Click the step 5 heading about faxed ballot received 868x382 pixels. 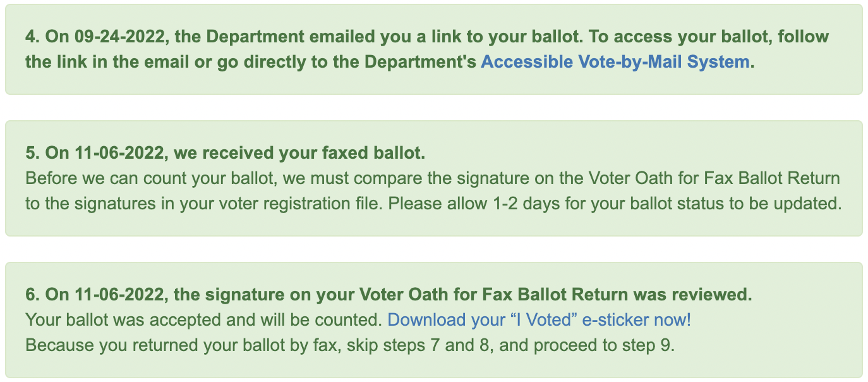pos(226,152)
